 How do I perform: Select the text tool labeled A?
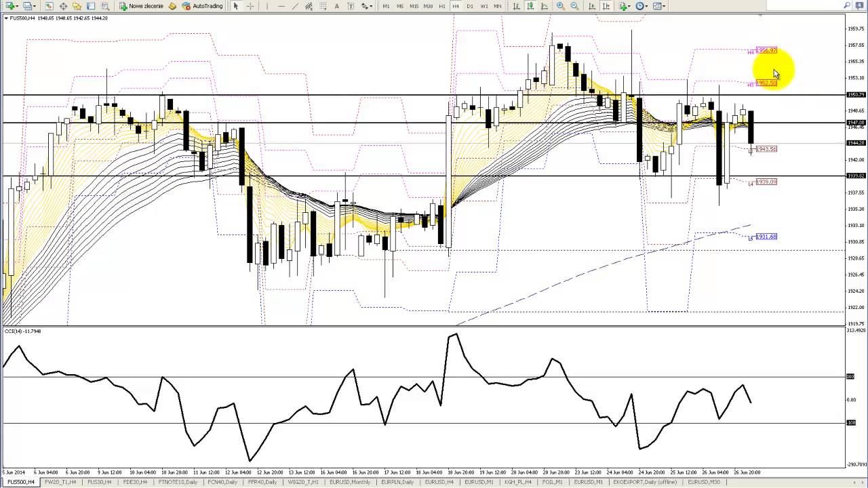click(x=337, y=6)
